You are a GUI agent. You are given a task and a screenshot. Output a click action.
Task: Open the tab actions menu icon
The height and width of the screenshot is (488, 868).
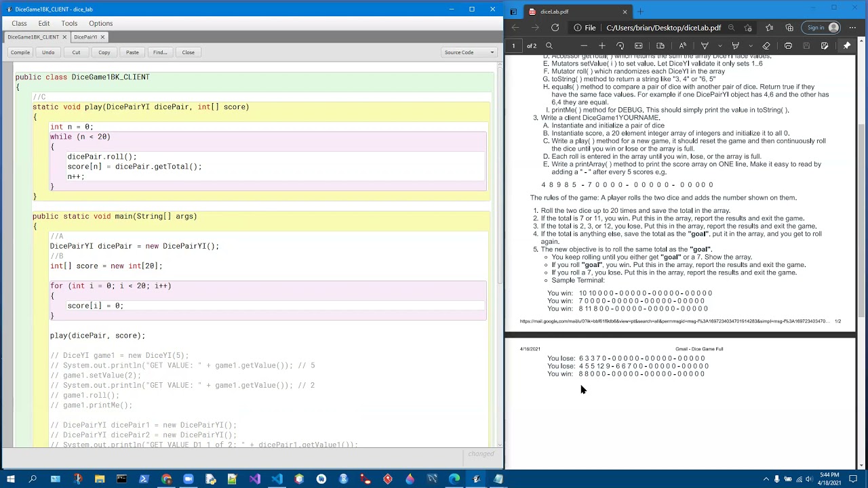click(513, 12)
